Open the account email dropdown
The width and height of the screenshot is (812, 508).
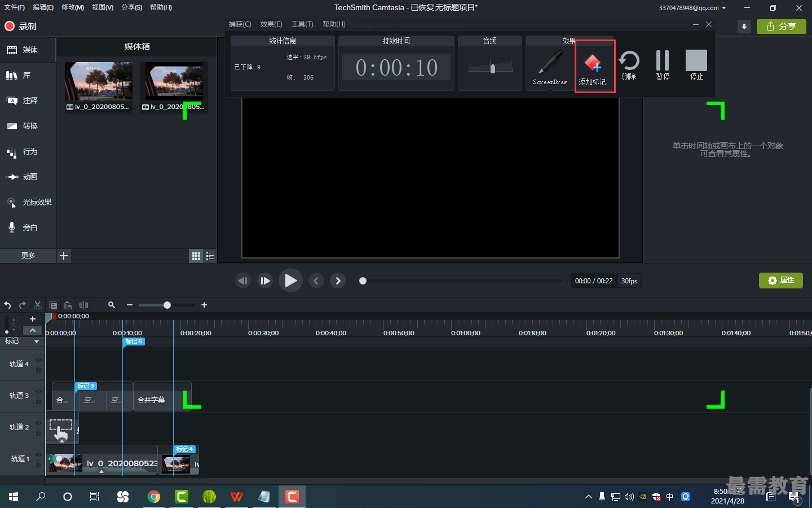pyautogui.click(x=692, y=8)
